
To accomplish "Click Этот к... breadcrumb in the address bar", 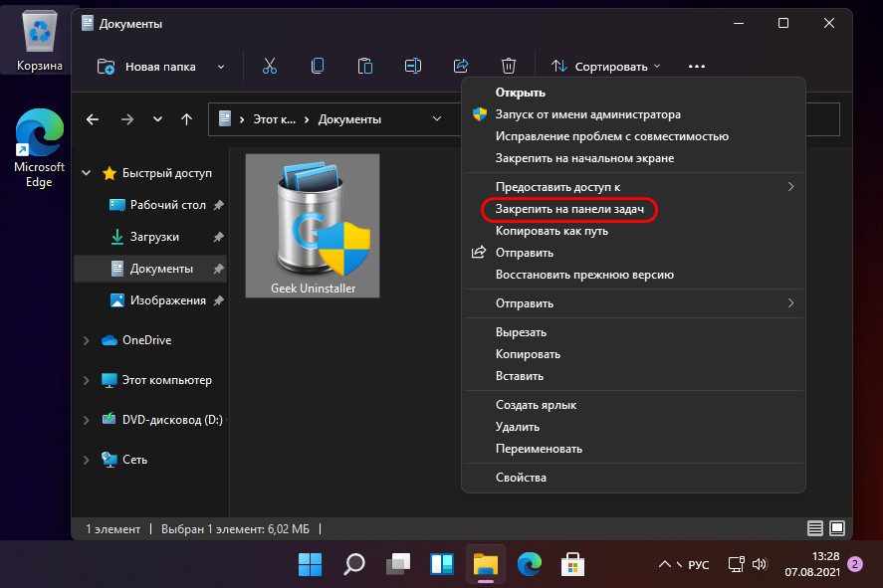I will pyautogui.click(x=274, y=119).
